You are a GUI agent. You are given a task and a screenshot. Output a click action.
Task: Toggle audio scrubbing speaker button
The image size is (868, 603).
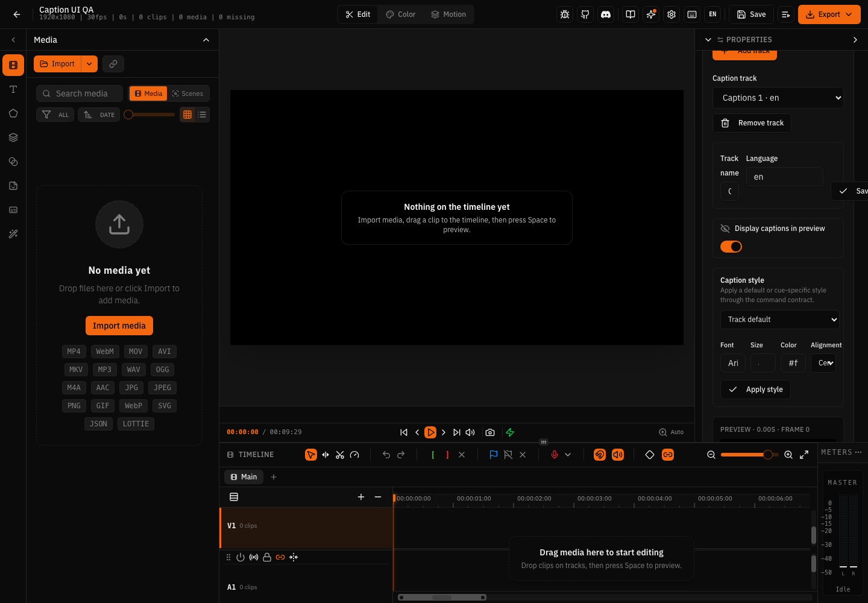(618, 455)
